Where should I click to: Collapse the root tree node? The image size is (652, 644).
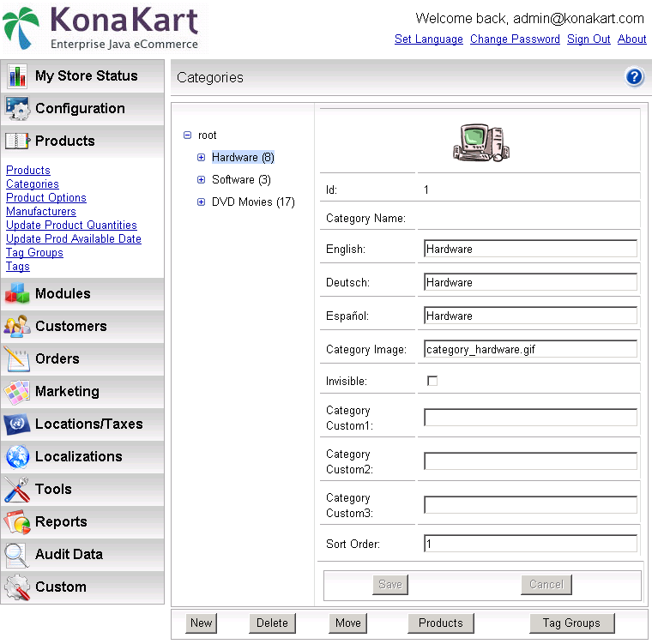click(188, 135)
